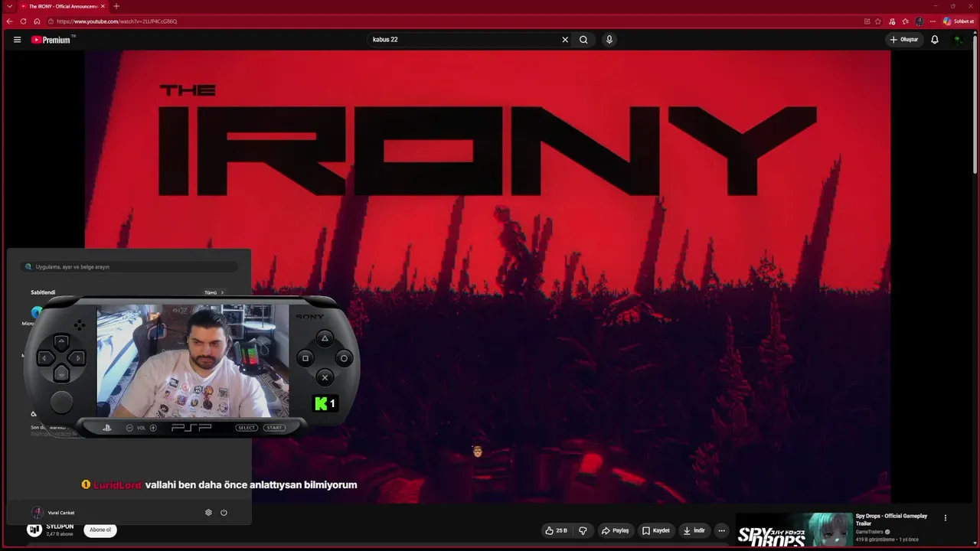The width and height of the screenshot is (980, 551).
Task: Dislike the video
Action: pyautogui.click(x=583, y=530)
